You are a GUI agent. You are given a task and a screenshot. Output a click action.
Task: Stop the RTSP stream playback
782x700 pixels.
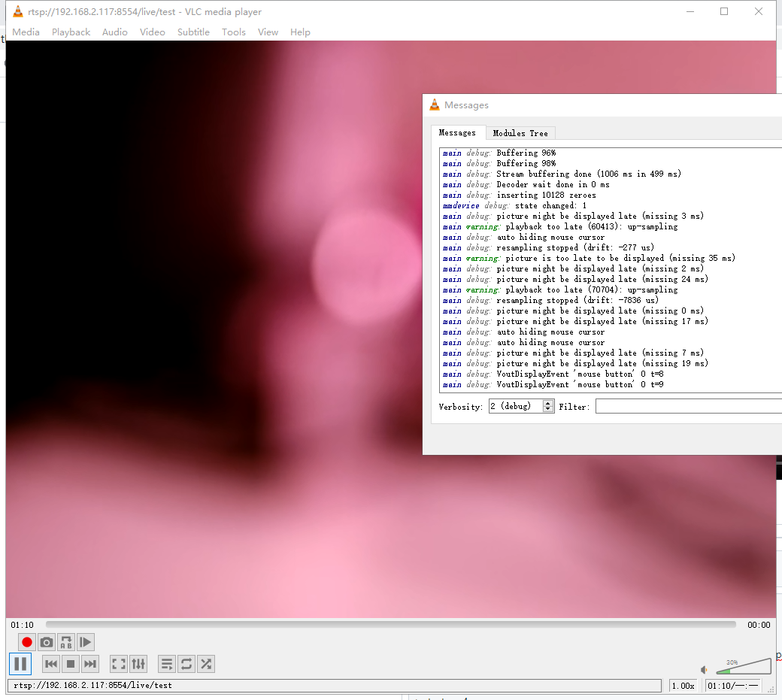click(x=70, y=663)
